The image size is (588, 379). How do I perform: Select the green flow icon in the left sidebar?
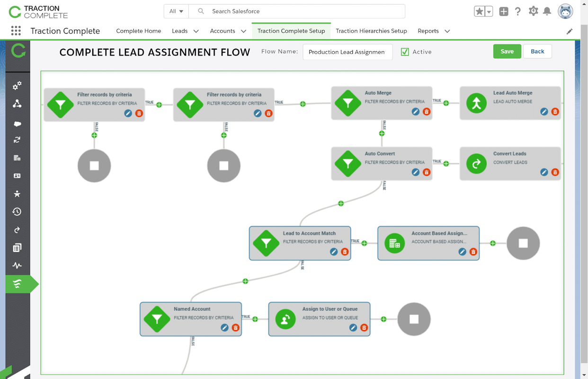pos(18,284)
